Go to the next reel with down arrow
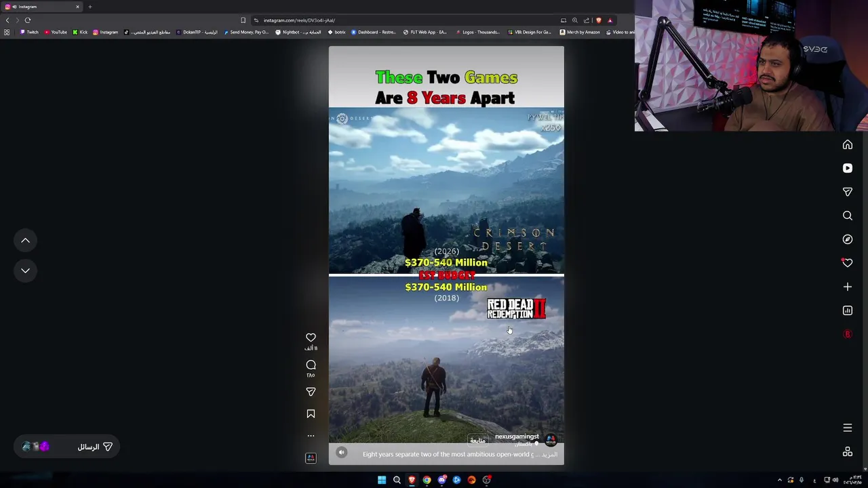The width and height of the screenshot is (868, 488). [25, 270]
